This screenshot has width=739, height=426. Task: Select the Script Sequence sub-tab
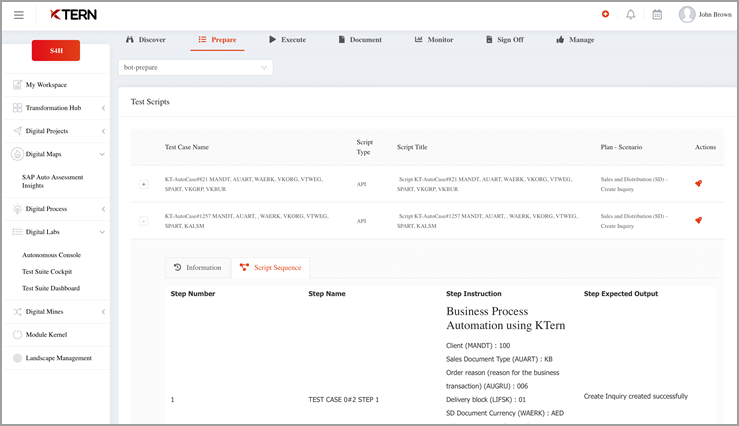[x=271, y=268]
